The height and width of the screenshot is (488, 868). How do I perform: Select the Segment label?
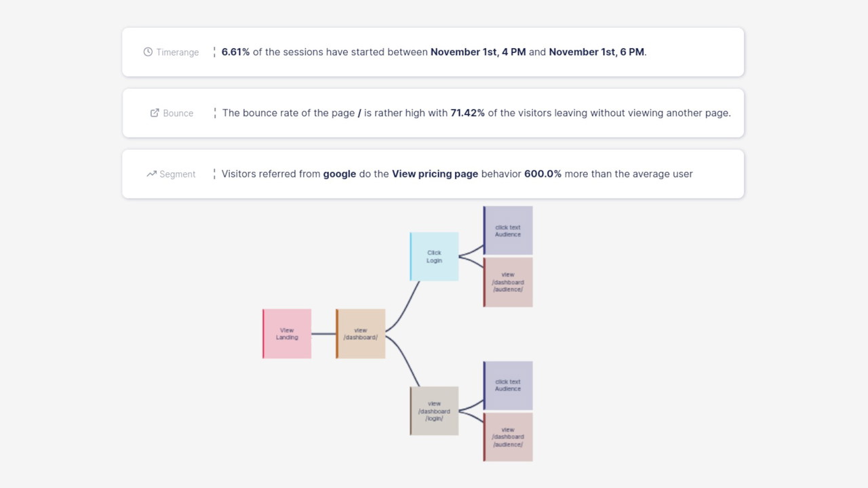pos(177,174)
